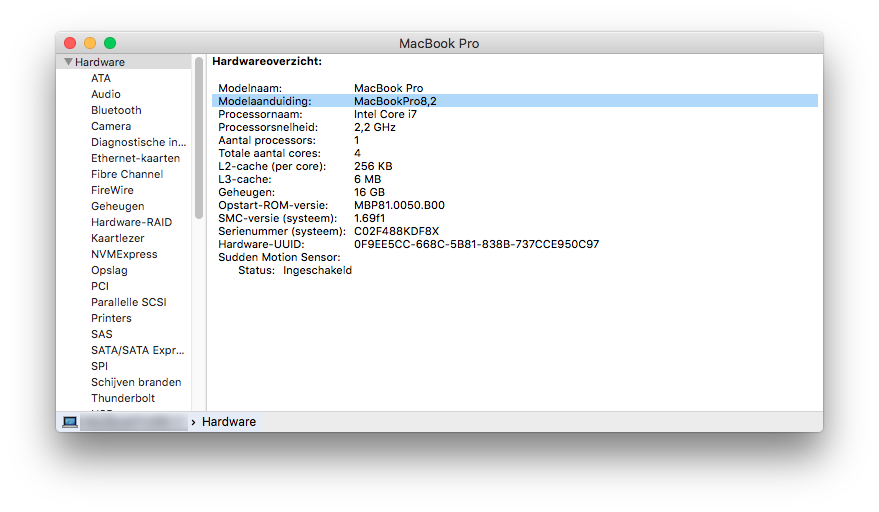Click the Totale aantal cores label
Viewport: 879px width, 512px height.
pos(270,153)
